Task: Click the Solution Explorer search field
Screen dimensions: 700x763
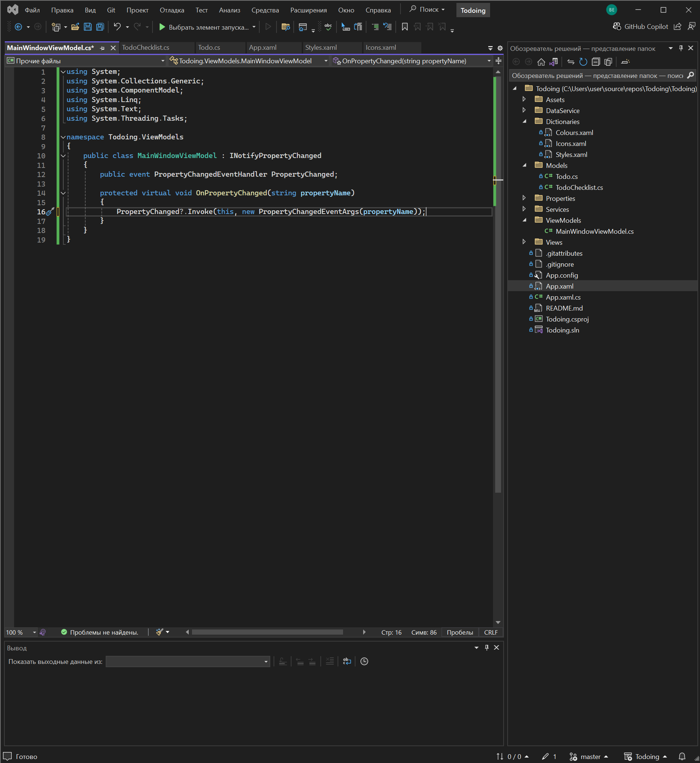Action: (597, 76)
